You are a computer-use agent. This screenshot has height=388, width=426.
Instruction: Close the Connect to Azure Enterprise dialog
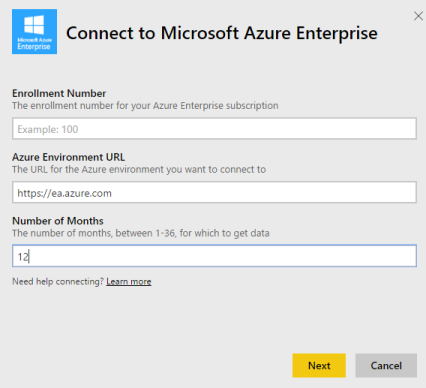pos(418,16)
